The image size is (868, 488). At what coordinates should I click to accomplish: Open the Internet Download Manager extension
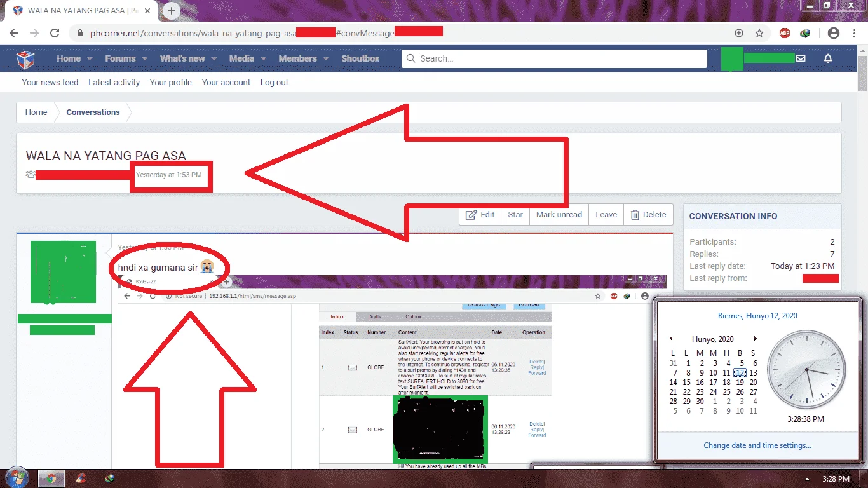[805, 33]
